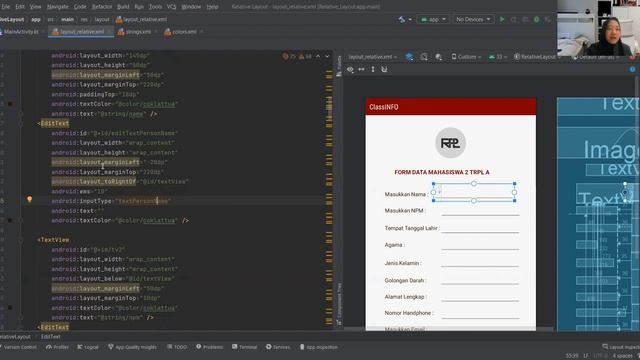
Task: Open the Terminal tool window
Action: [244, 347]
